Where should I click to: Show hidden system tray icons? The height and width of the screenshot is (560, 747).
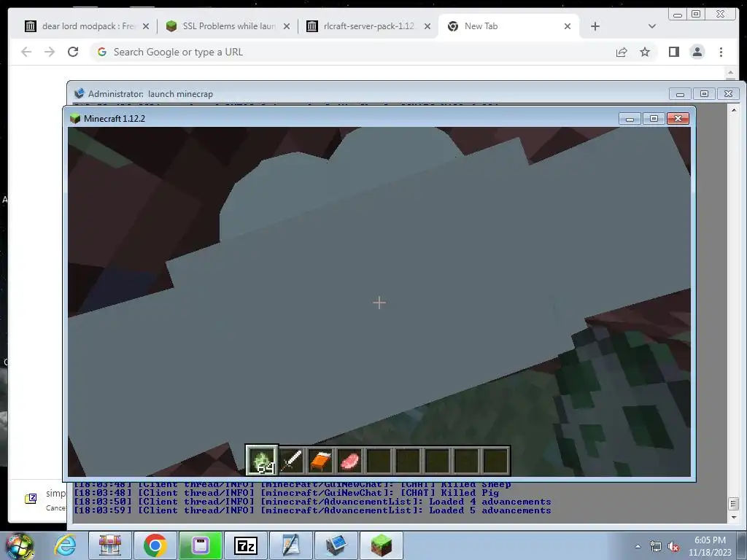click(638, 546)
